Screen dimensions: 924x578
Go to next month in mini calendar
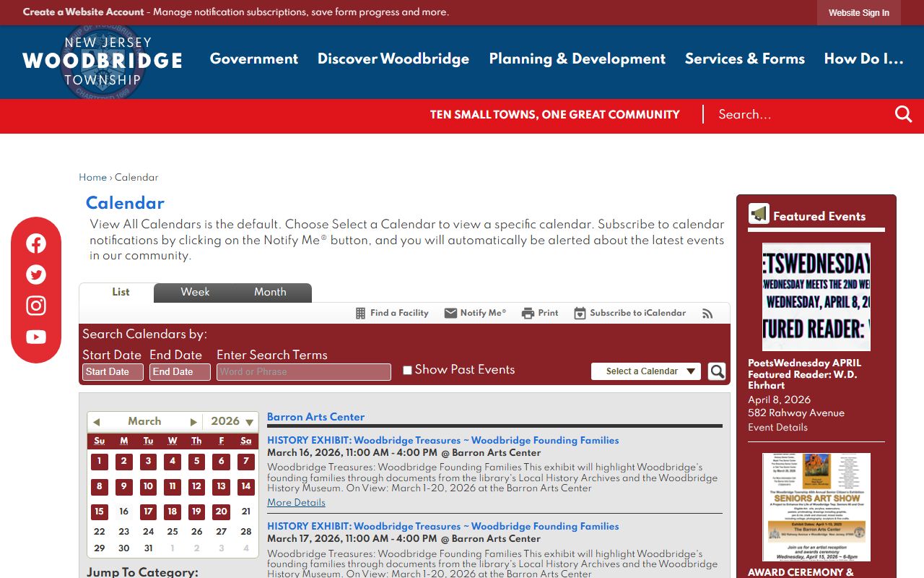[193, 422]
